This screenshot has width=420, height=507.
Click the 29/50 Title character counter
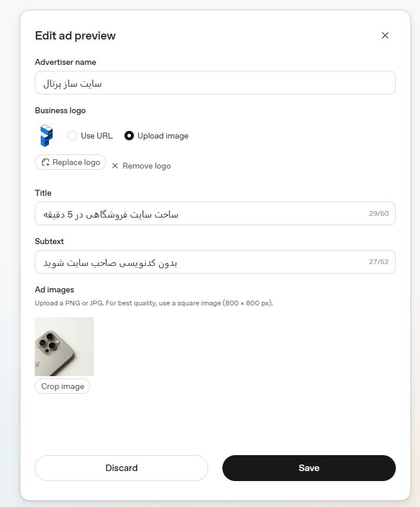[379, 213]
